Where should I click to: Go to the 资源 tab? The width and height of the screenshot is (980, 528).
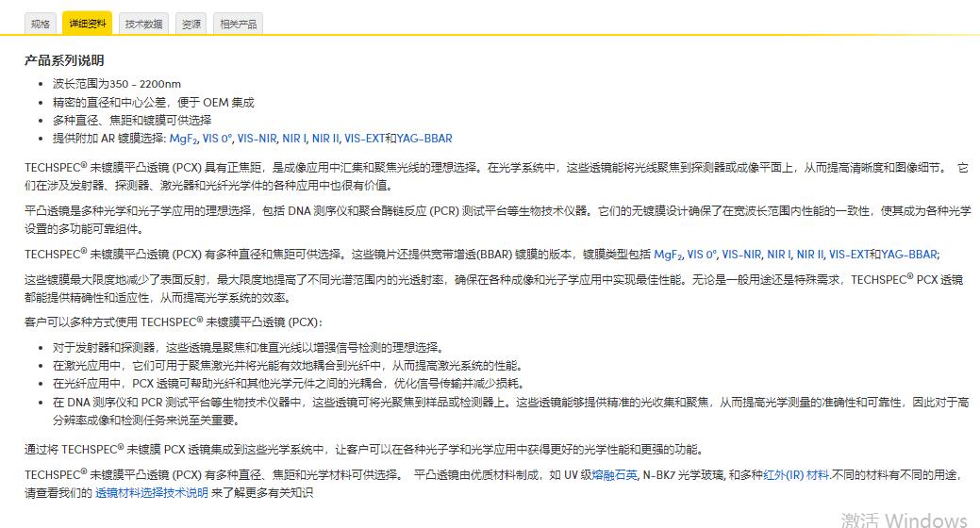(191, 24)
